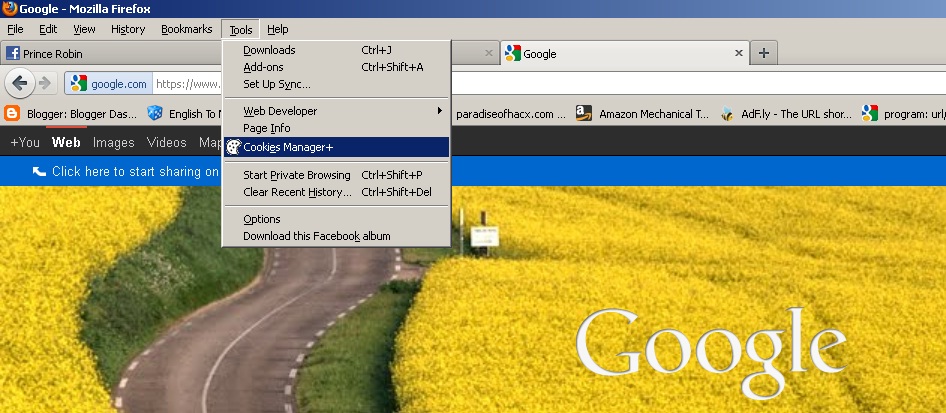Select Clear Recent History menu entry
The height and width of the screenshot is (413, 946).
(x=337, y=192)
